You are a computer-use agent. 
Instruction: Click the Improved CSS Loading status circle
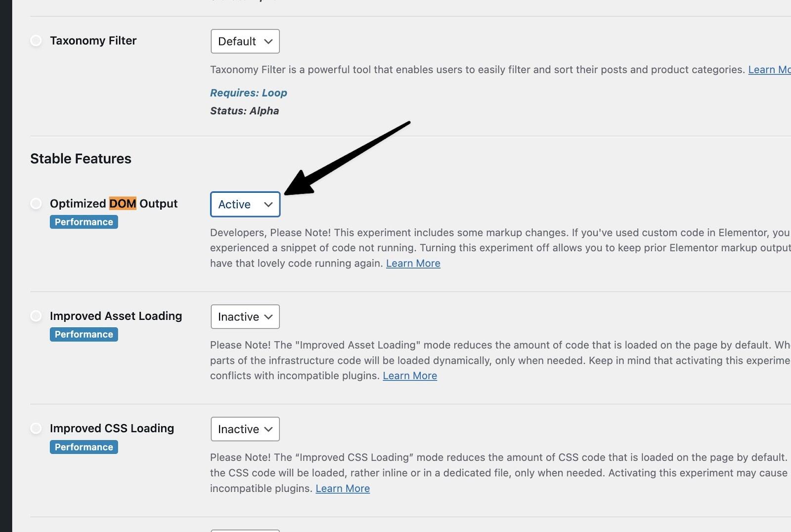tap(36, 428)
